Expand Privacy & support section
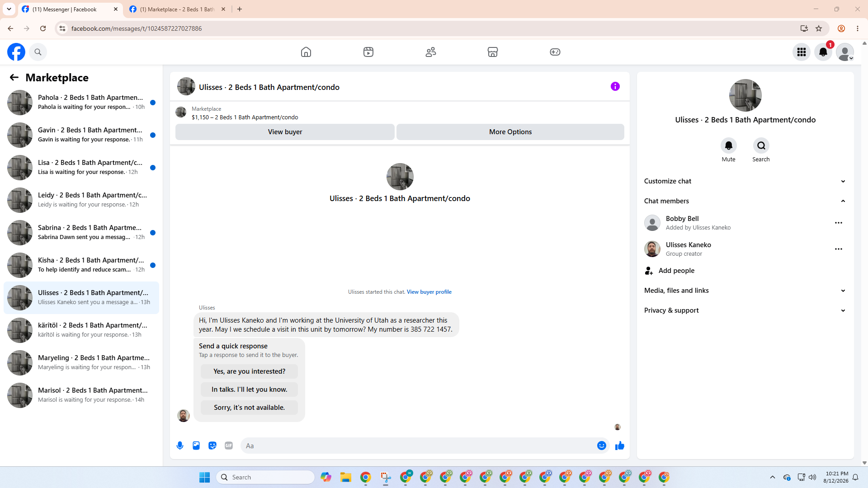Viewport: 868px width, 488px height. [x=745, y=310]
